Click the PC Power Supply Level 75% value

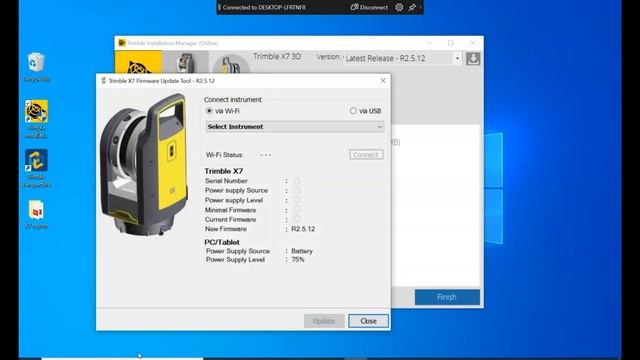(x=298, y=260)
